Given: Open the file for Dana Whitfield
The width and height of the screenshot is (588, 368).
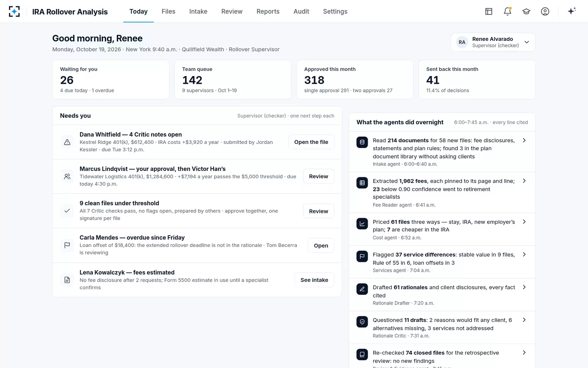Looking at the screenshot, I should (311, 142).
